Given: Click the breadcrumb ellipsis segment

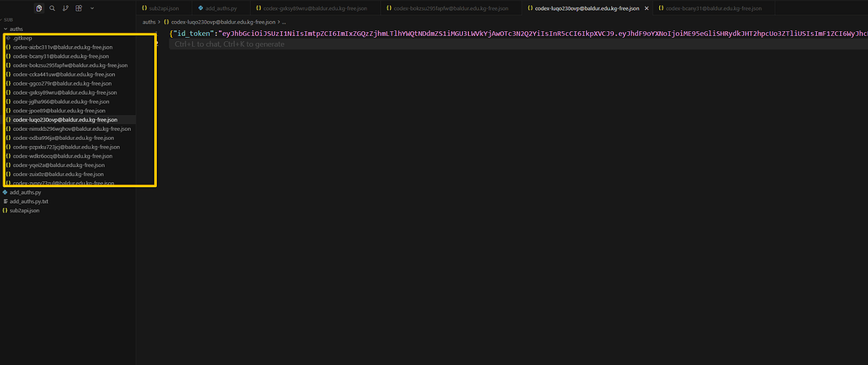Looking at the screenshot, I should (x=284, y=22).
